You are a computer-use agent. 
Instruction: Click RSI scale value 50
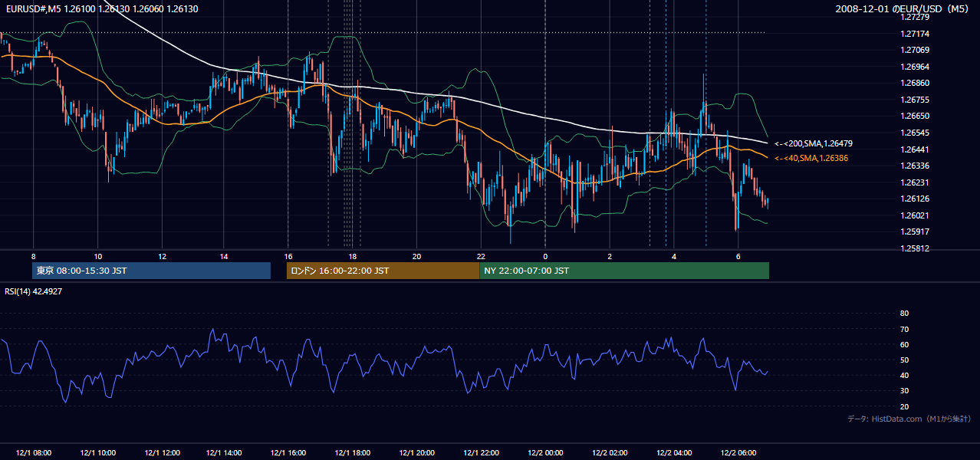pos(904,360)
